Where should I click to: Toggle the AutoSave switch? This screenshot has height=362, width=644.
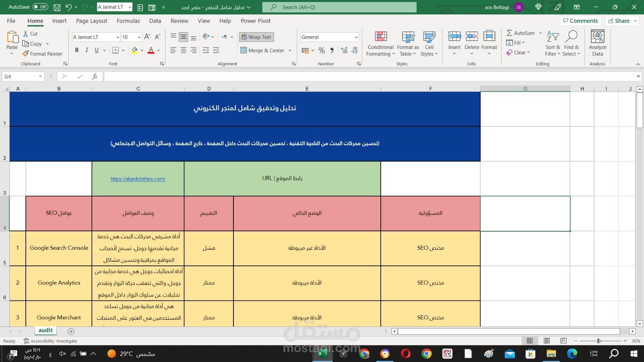[40, 7]
